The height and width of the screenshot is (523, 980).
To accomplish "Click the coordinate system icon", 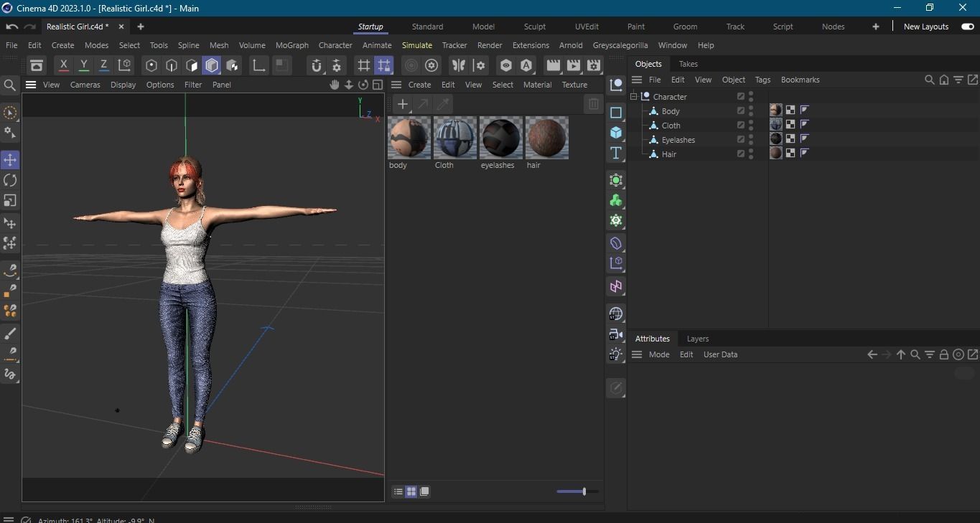I will pos(125,65).
